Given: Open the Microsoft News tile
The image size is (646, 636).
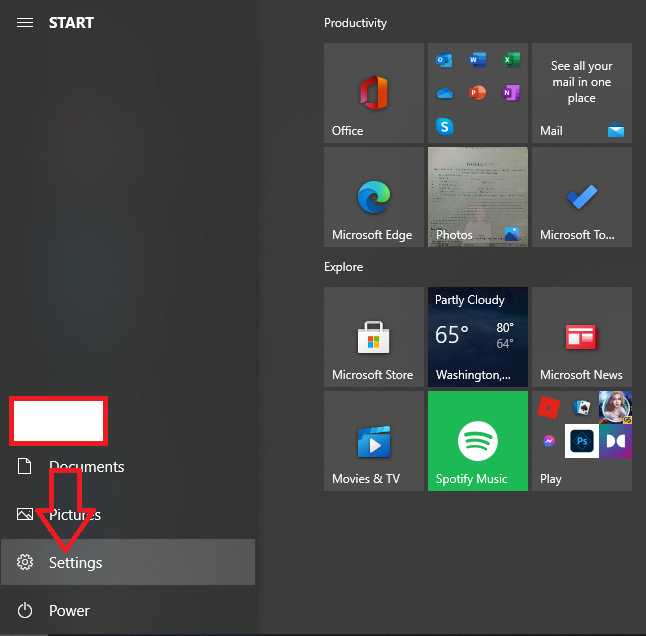Looking at the screenshot, I should click(x=582, y=337).
